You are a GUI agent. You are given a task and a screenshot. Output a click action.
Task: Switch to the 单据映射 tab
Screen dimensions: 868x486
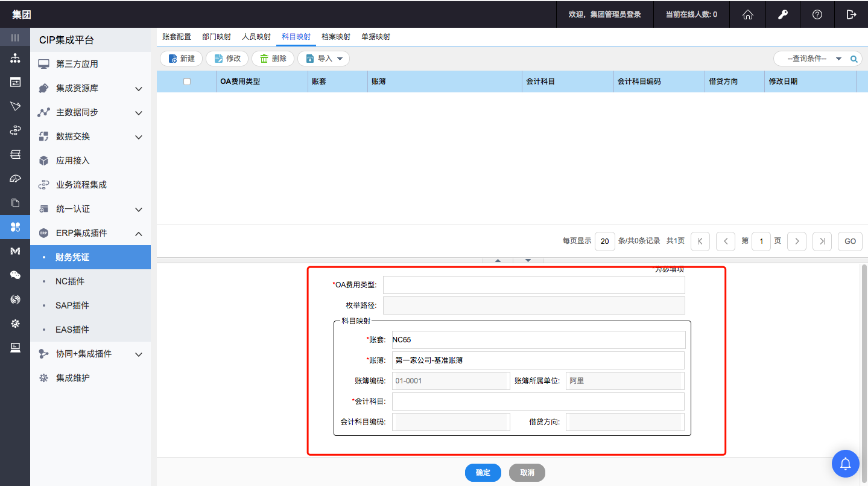(x=375, y=37)
